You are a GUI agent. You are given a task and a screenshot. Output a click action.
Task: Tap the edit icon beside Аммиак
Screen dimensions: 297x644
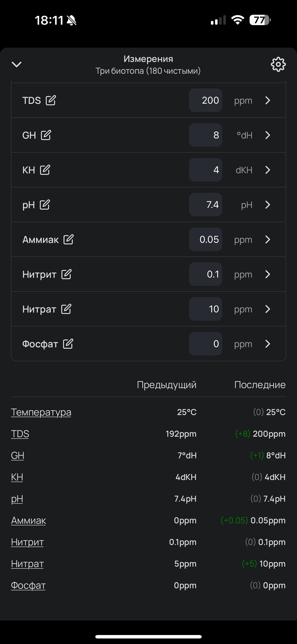69,239
